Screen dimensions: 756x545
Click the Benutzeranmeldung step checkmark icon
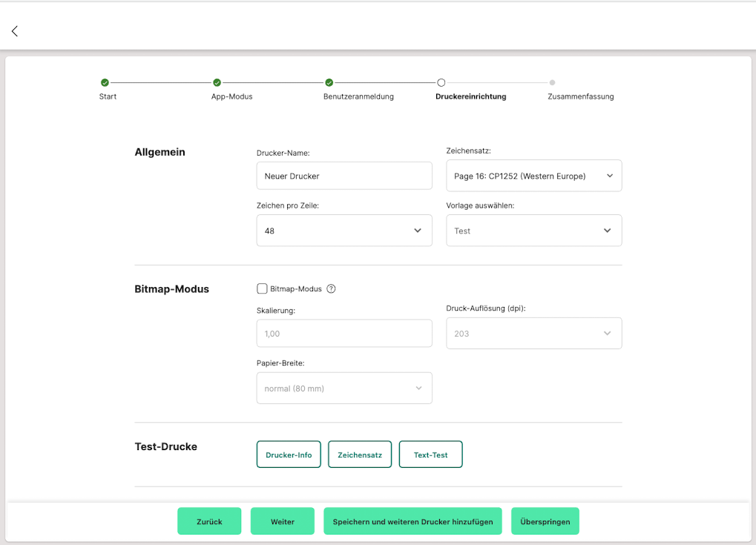tap(329, 83)
